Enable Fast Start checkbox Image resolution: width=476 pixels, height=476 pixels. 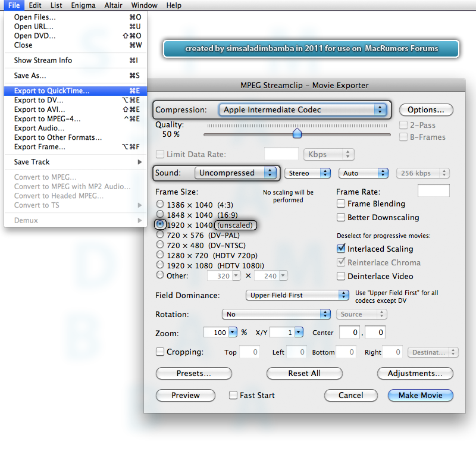tap(233, 395)
